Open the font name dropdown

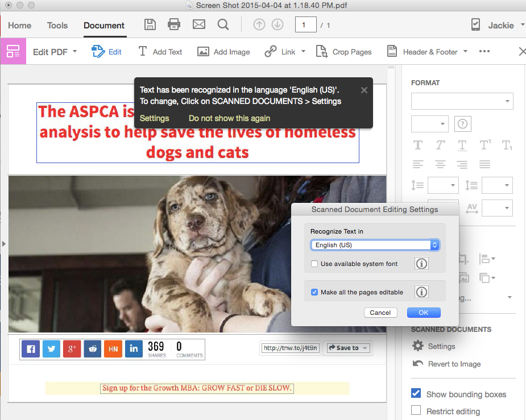(462, 101)
